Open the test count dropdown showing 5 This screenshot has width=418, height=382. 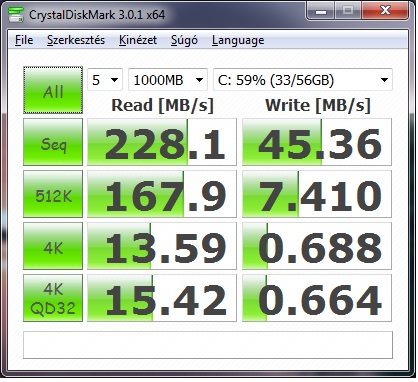click(105, 80)
